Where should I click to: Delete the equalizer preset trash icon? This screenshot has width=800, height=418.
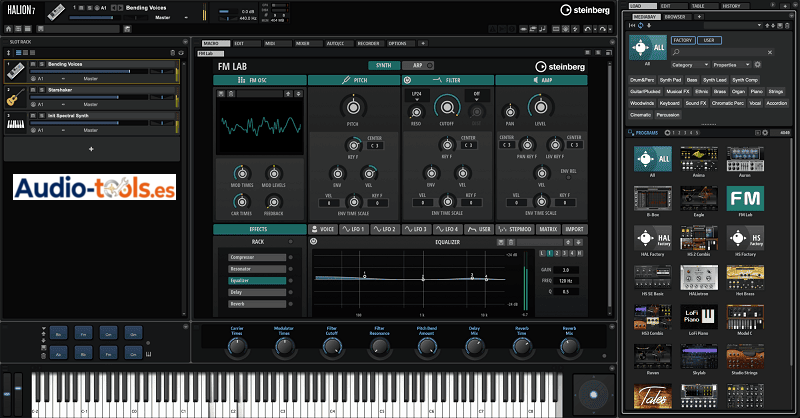click(x=511, y=242)
